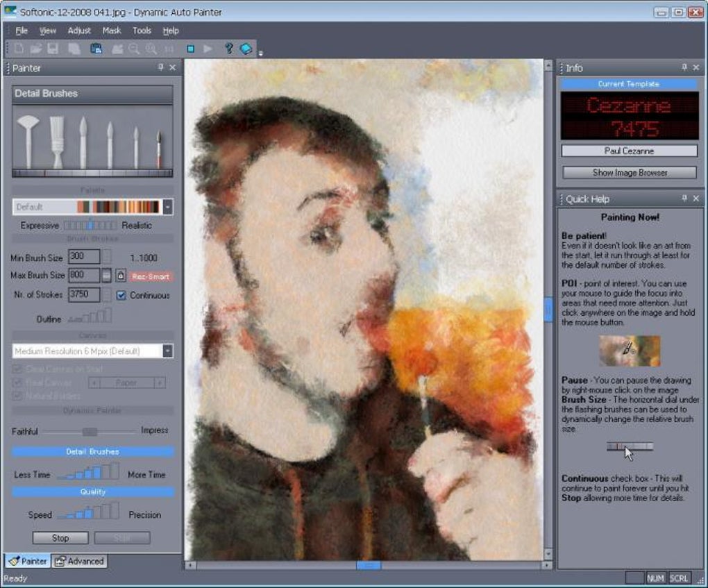
Task: Click the Open file folder icon
Action: [x=35, y=49]
